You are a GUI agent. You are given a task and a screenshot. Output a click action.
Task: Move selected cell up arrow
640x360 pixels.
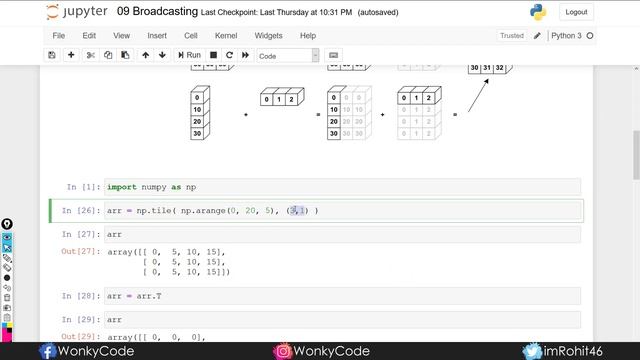pos(146,55)
